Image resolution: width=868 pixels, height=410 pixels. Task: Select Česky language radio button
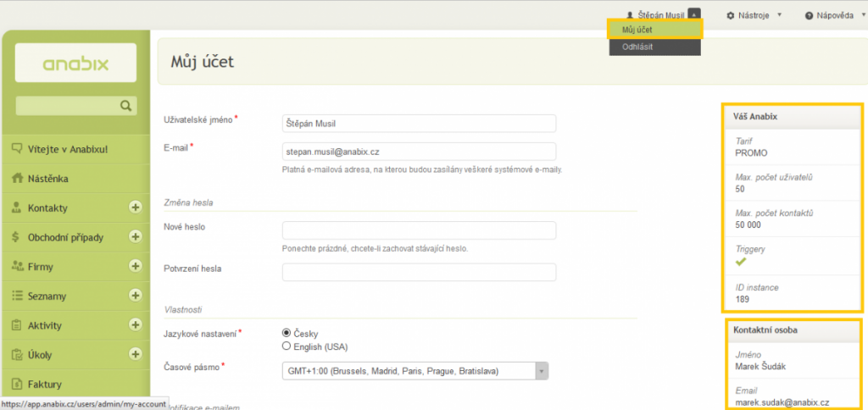pos(287,333)
